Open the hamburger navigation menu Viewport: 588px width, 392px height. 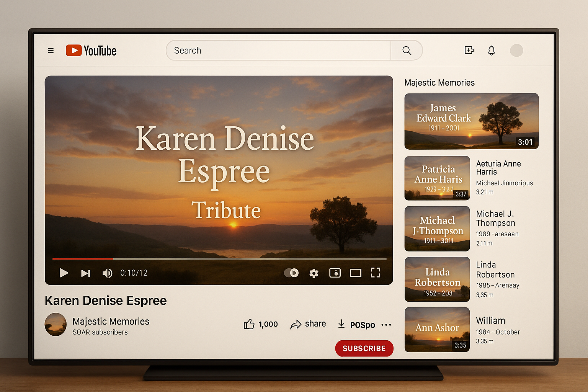(x=51, y=50)
